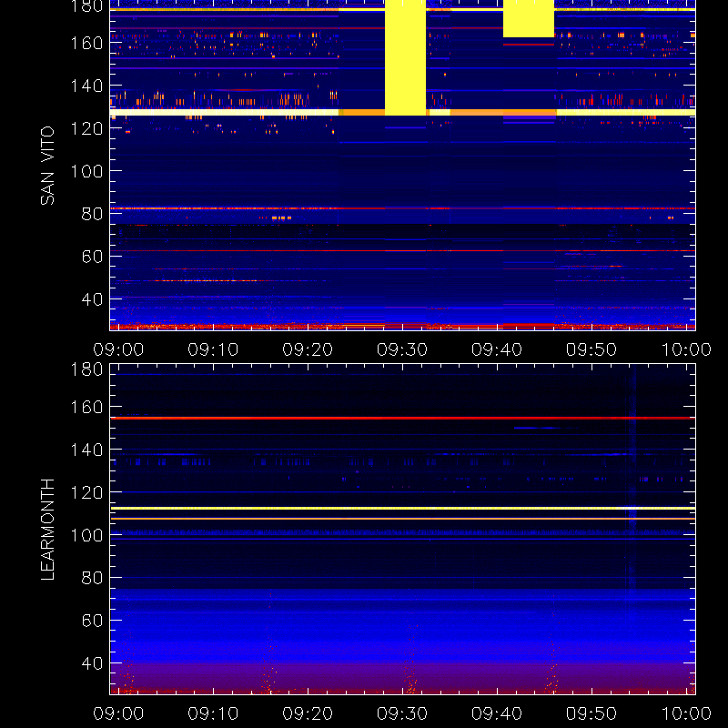Click the 10:00 time label below the San Vito panel

tap(686, 349)
